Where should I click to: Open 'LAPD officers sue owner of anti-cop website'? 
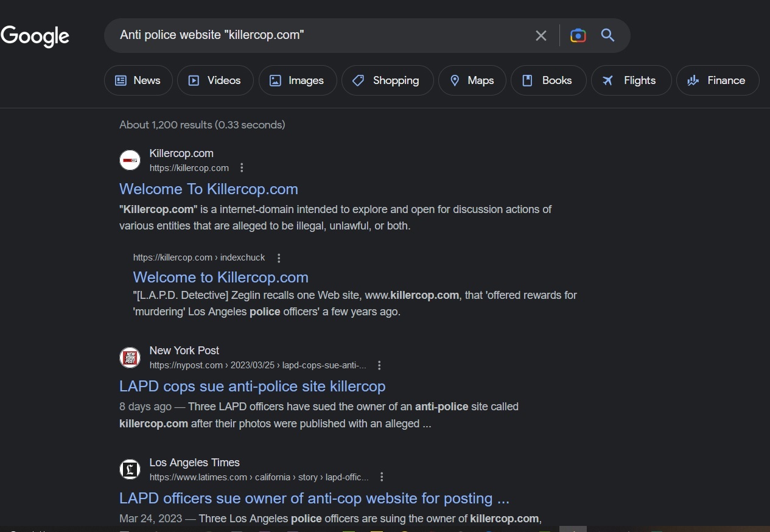pos(314,498)
